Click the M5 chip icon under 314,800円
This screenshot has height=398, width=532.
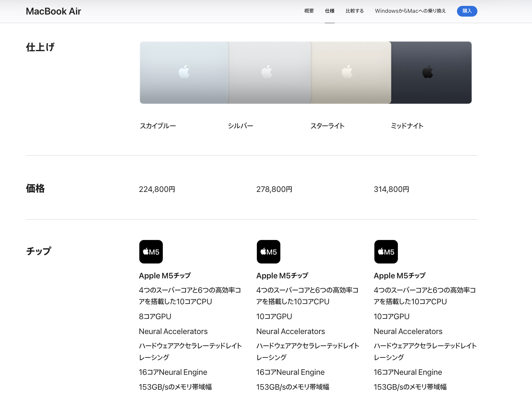386,252
